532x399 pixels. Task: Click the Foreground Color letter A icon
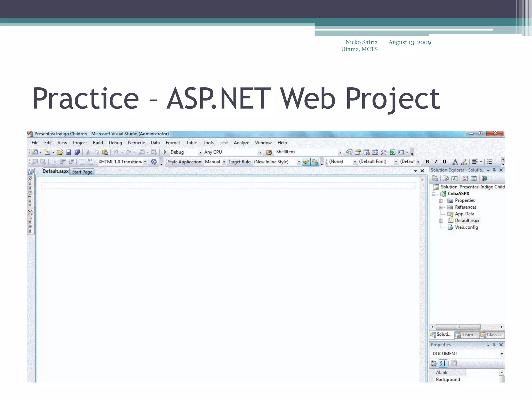tap(455, 162)
